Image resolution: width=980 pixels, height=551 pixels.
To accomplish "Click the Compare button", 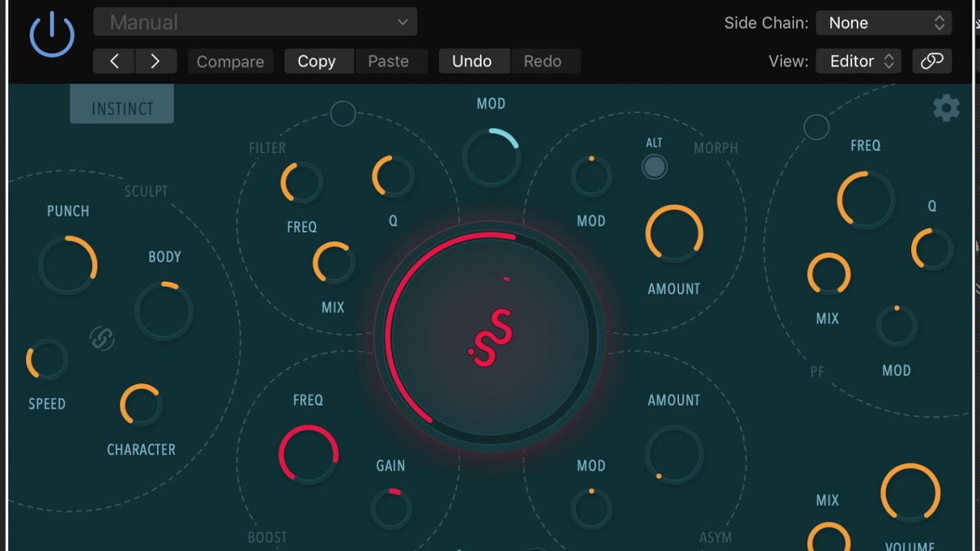I will (x=230, y=61).
